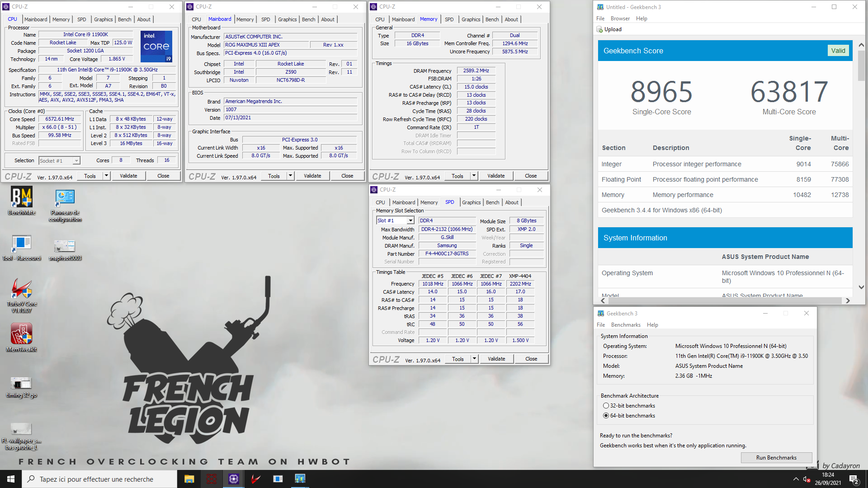The height and width of the screenshot is (488, 868).
Task: Click the Geekbench vertical scrollbar up arrow
Action: coord(861,45)
